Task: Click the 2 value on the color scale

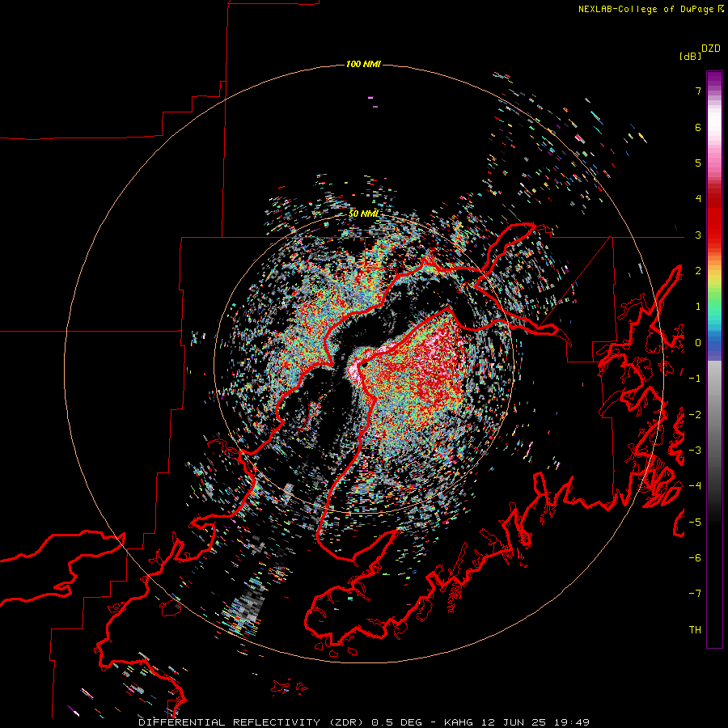Action: pyautogui.click(x=698, y=271)
